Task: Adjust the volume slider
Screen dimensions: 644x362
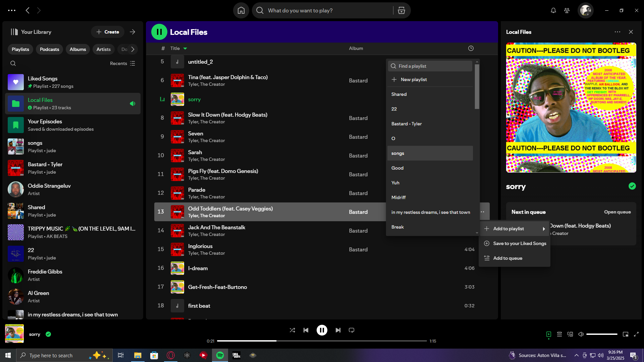Action: pyautogui.click(x=602, y=334)
